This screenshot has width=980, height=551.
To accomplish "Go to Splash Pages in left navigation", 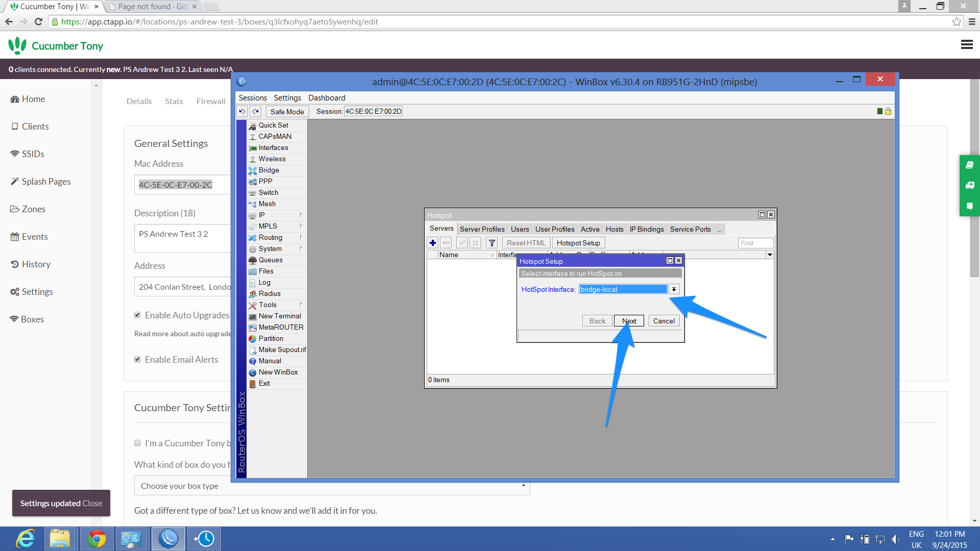I will coord(46,182).
